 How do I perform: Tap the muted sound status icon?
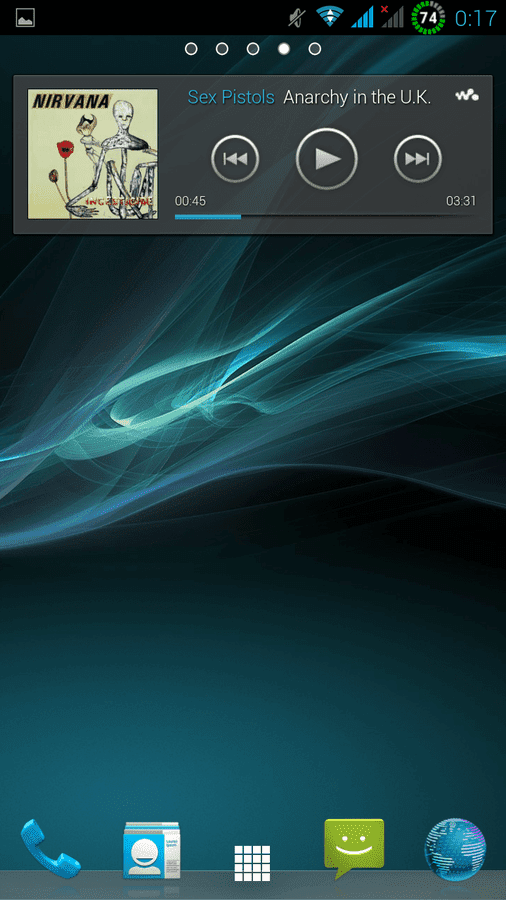point(297,18)
